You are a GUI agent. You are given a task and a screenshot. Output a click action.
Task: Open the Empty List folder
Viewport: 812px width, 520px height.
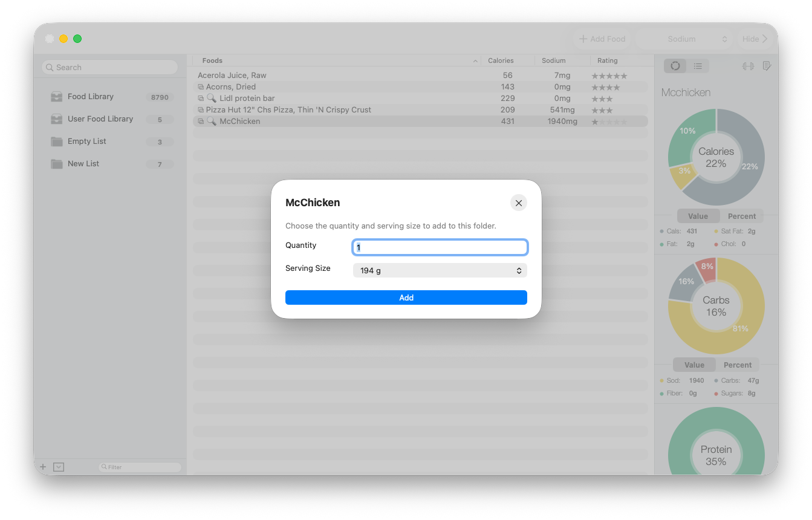point(110,141)
